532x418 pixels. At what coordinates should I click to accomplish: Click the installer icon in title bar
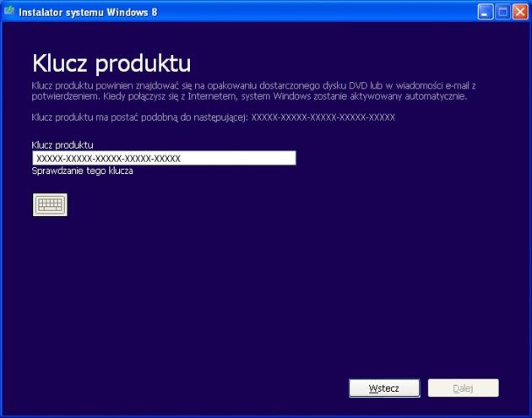click(x=9, y=11)
